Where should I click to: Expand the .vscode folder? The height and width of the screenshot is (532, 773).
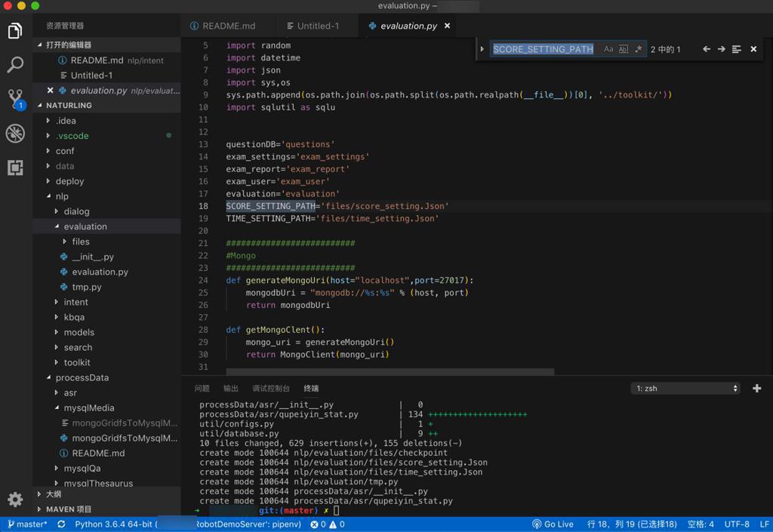tap(106, 136)
